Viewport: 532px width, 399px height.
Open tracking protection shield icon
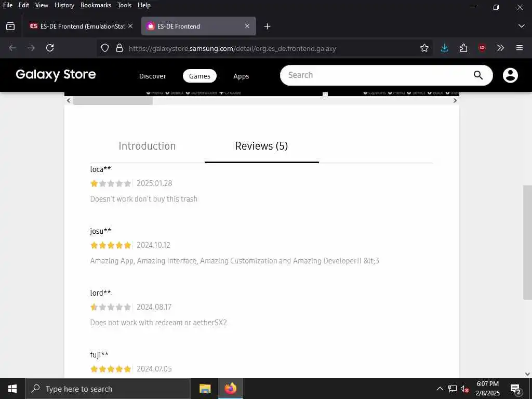pos(105,48)
